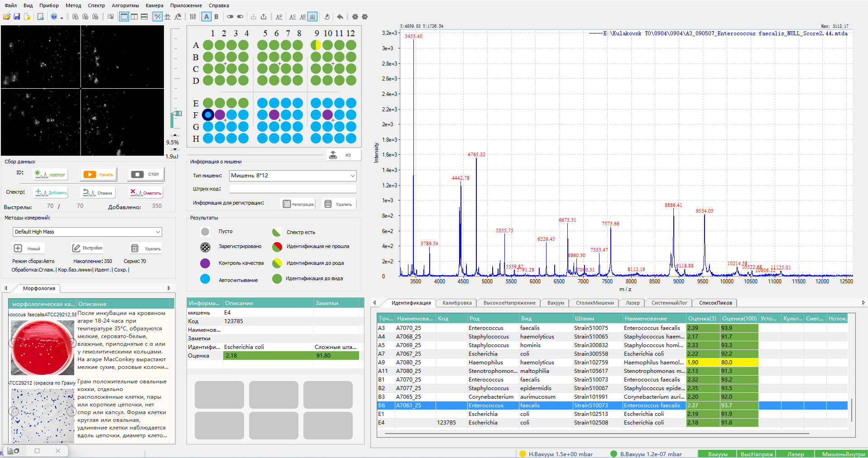The image size is (868, 458).
Task: Click the trash icon next to Регистрация
Action: [328, 204]
